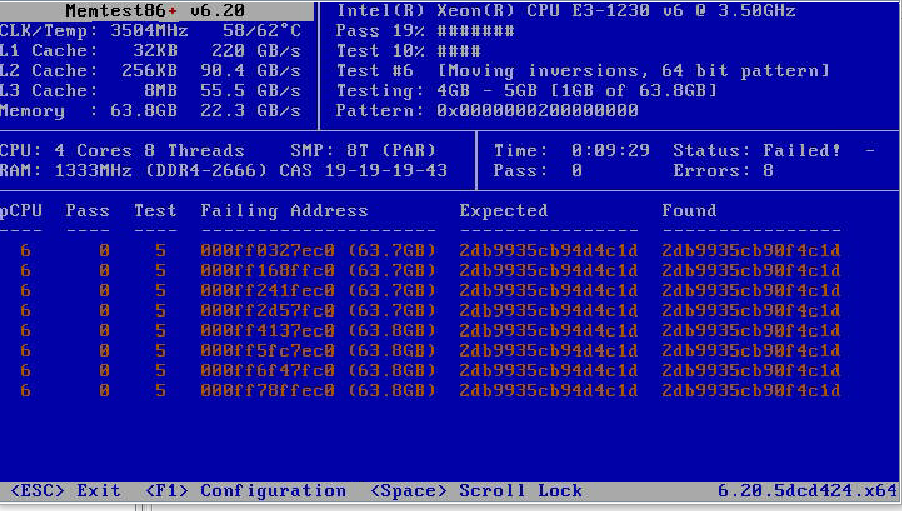This screenshot has width=903, height=512.
Task: Click the Errors: 8 counter
Action: point(723,170)
